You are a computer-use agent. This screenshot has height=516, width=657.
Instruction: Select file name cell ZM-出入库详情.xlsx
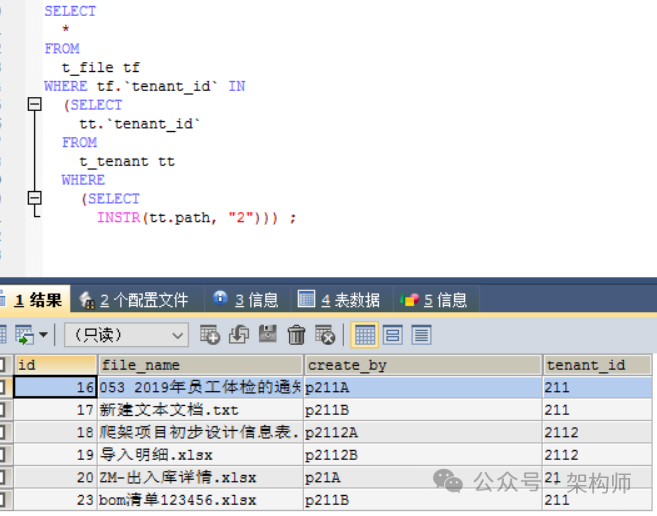200,477
